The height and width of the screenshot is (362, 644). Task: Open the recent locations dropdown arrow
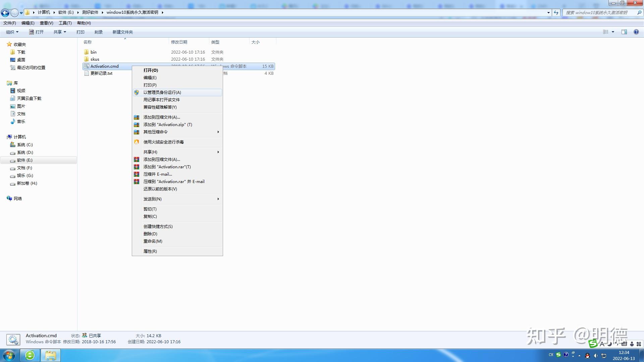tap(21, 13)
